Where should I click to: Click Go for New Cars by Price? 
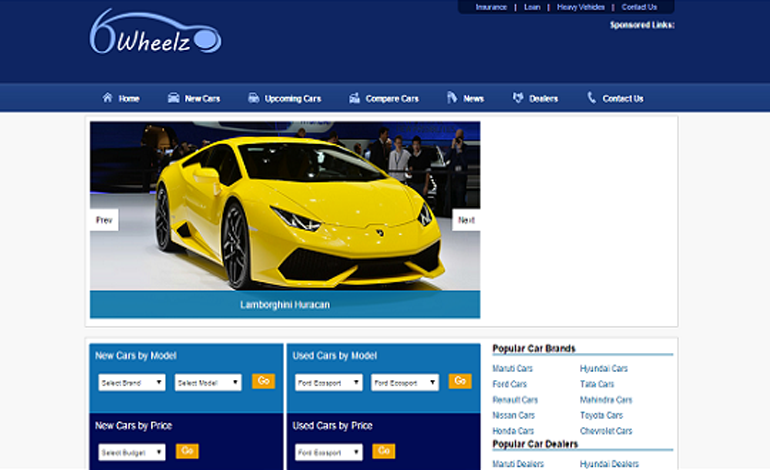(x=187, y=451)
